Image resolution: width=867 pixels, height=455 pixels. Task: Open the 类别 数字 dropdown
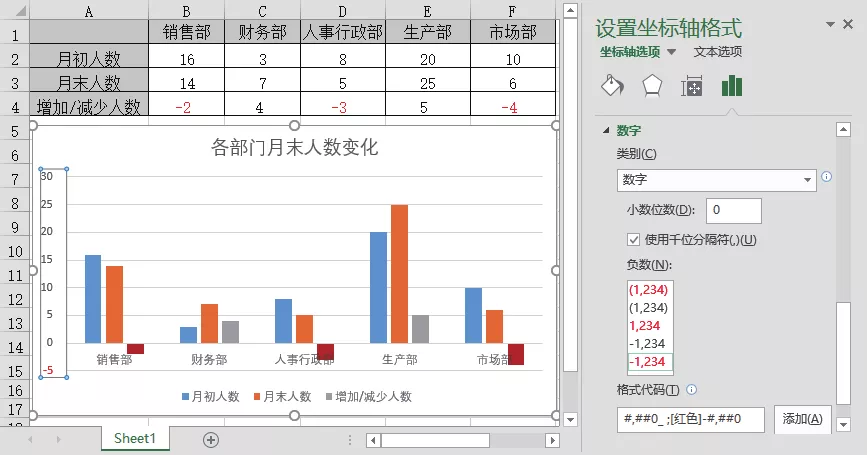(717, 180)
